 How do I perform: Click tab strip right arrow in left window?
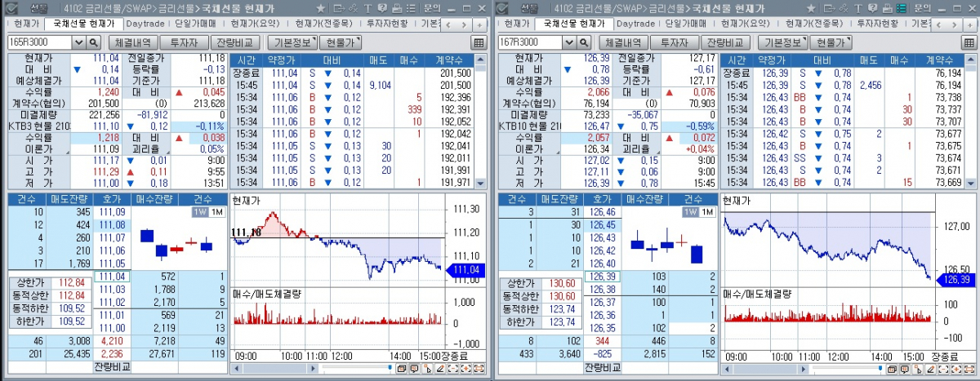464,24
